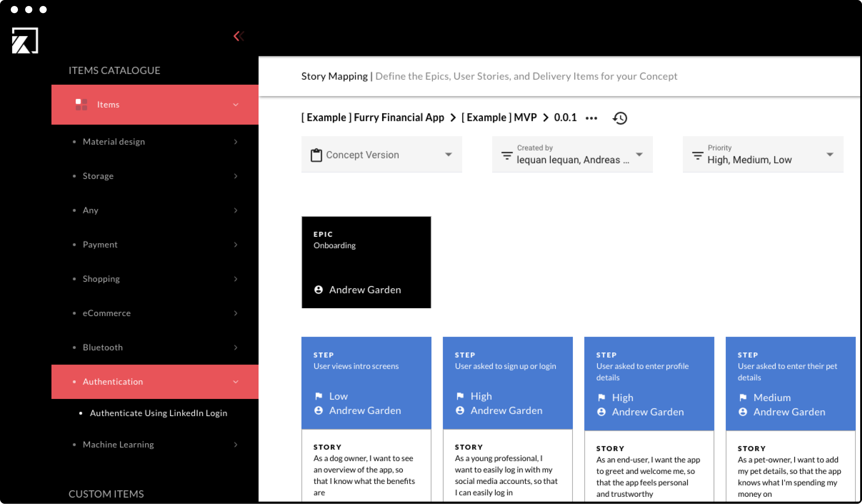Click the double-chevron sidebar collapse icon

[239, 36]
